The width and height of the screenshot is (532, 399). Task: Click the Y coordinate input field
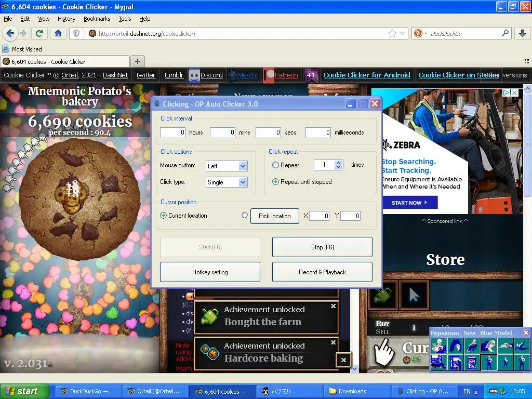[x=351, y=216]
